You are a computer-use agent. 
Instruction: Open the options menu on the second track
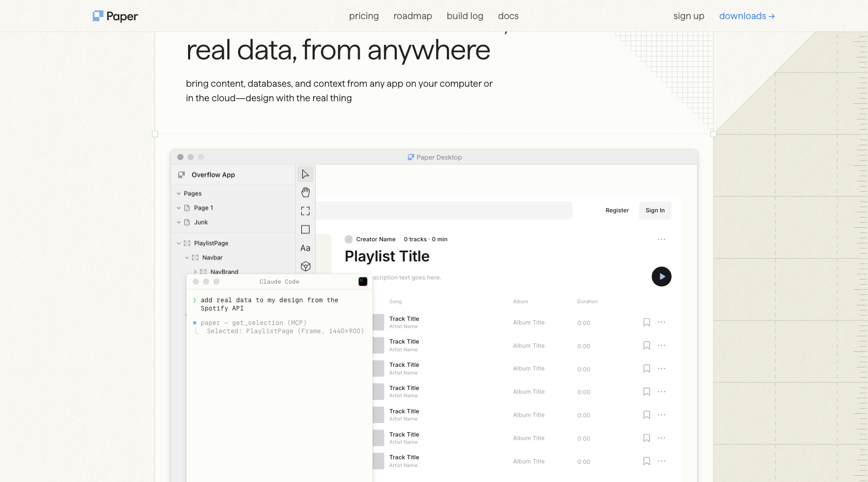(662, 345)
